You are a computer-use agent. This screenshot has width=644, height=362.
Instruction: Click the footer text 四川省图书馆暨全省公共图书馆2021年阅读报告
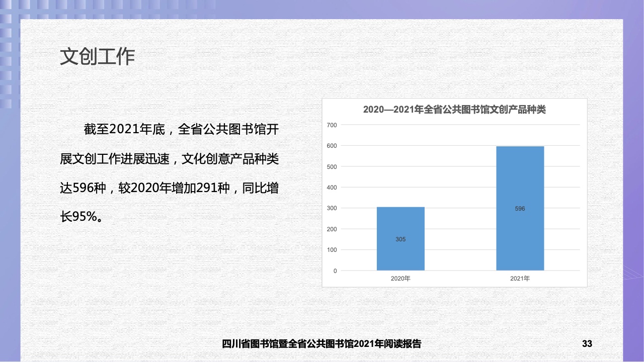321,344
